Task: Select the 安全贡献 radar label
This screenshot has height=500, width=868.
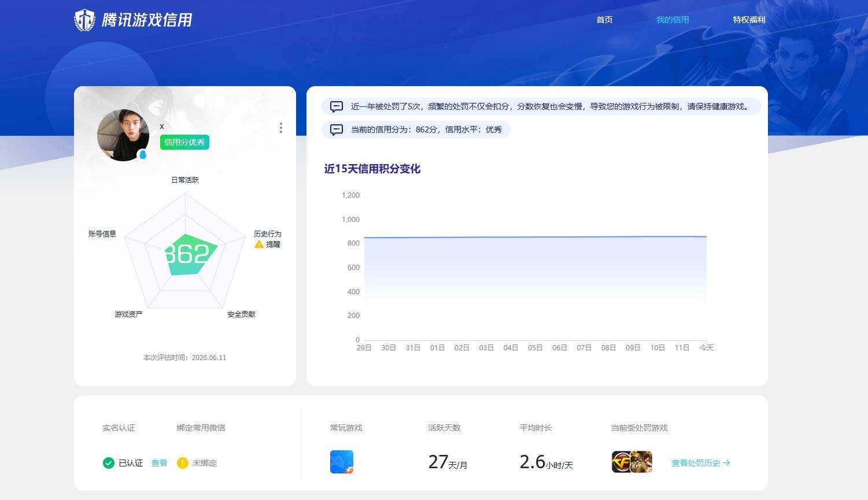Action: tap(241, 314)
